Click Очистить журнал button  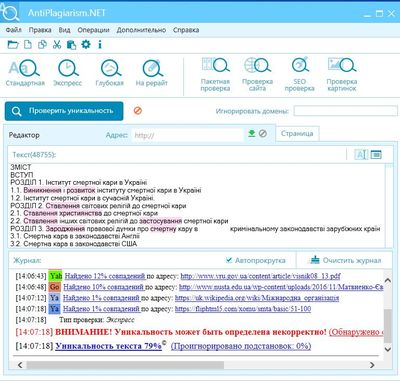[x=346, y=260]
